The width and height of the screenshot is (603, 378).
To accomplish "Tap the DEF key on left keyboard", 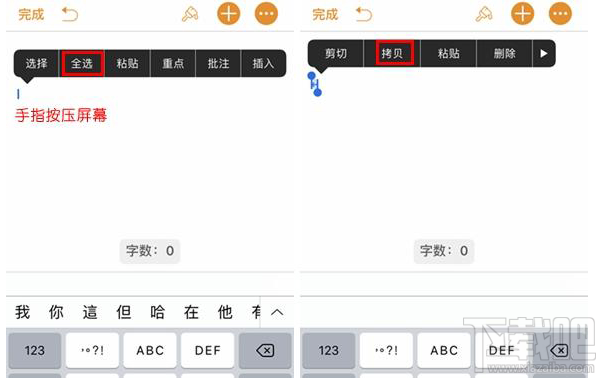I will click(208, 350).
